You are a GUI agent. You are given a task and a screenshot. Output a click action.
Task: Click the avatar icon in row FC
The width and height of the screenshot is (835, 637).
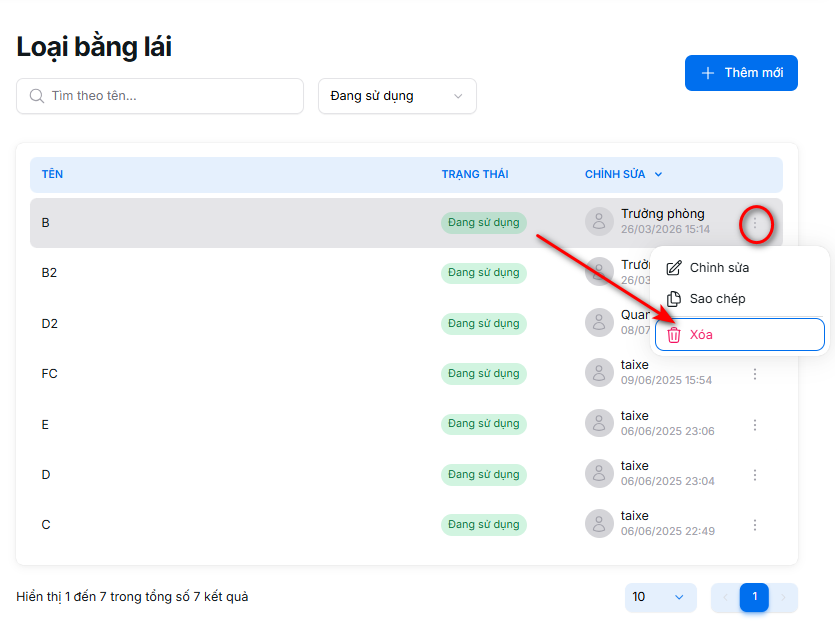[599, 373]
